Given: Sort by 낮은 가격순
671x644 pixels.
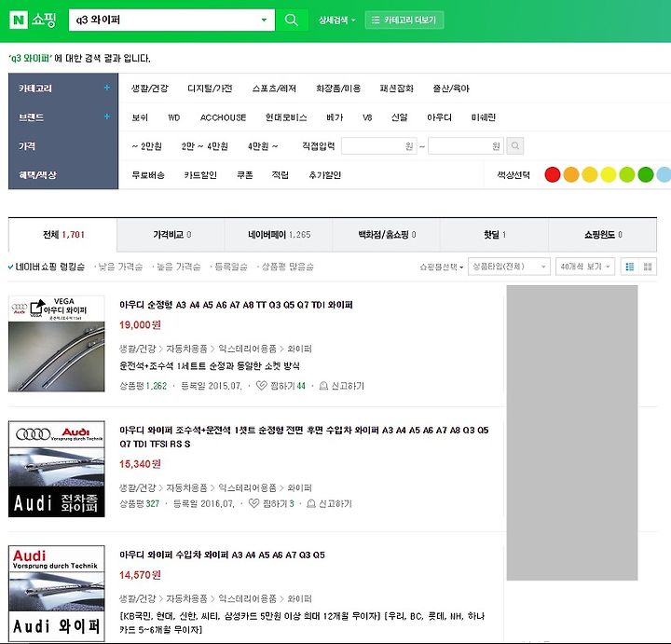Looking at the screenshot, I should coord(120,267).
